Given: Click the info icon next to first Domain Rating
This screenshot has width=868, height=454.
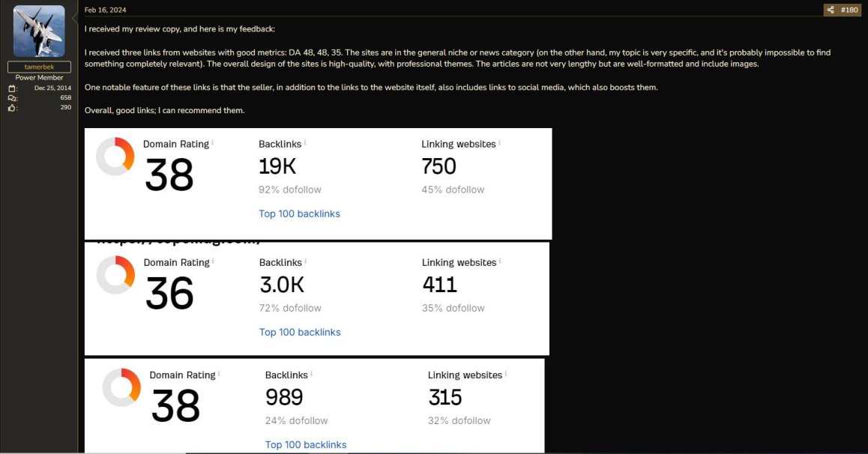Looking at the screenshot, I should 213,142.
